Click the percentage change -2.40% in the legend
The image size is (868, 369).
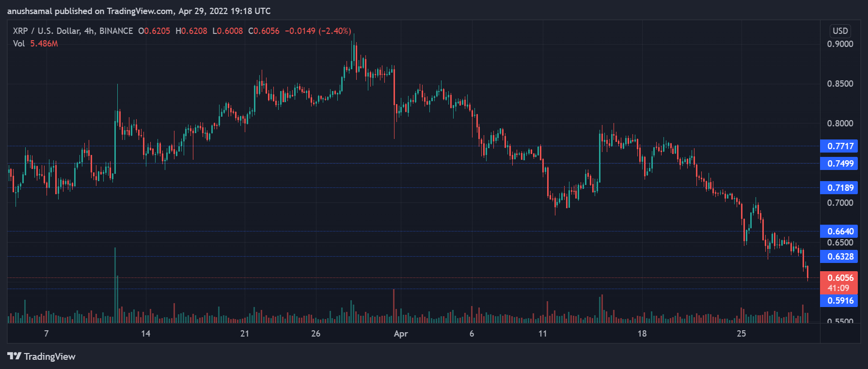[335, 31]
